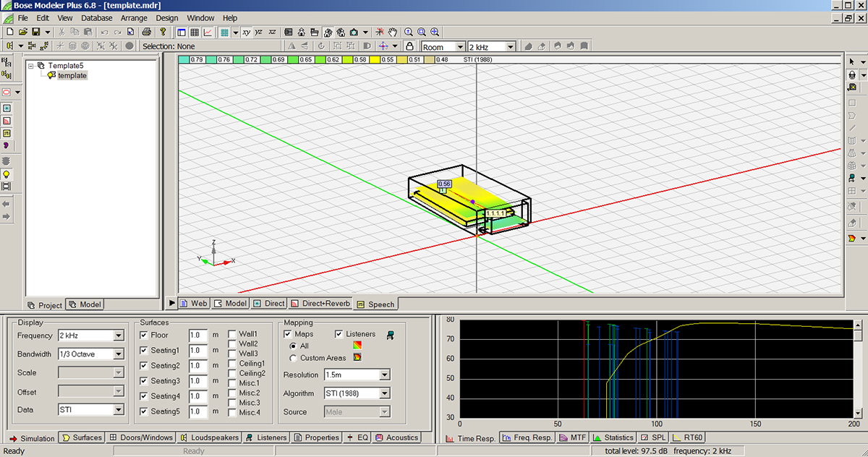This screenshot has height=457, width=868.
Task: Enable the Wall1 checkbox
Action: tap(231, 334)
